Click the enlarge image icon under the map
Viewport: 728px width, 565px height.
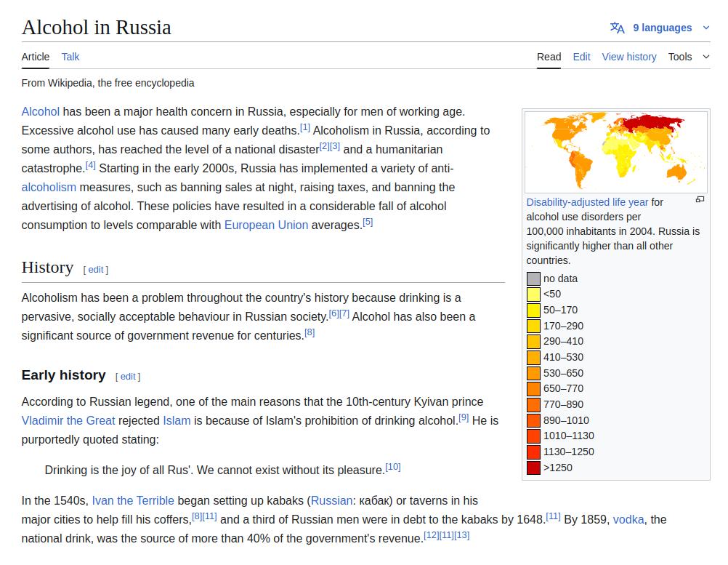point(700,199)
